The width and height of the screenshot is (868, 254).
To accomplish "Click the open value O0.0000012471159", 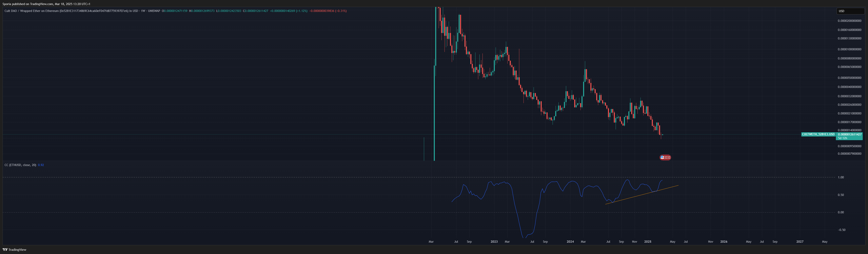I will coord(175,11).
